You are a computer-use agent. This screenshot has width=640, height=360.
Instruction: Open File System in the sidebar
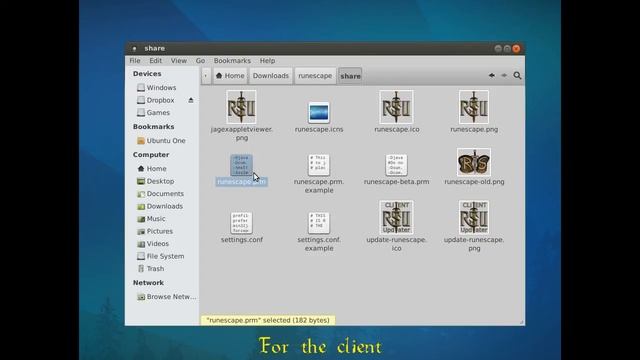160,256
